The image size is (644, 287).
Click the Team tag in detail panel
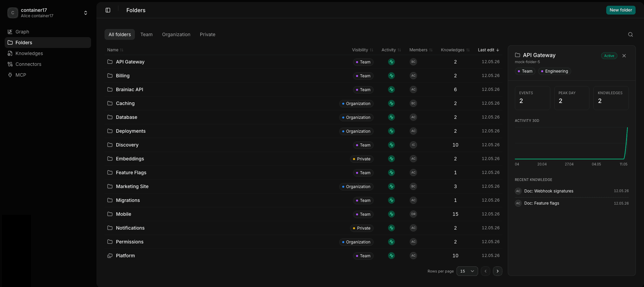(x=525, y=71)
